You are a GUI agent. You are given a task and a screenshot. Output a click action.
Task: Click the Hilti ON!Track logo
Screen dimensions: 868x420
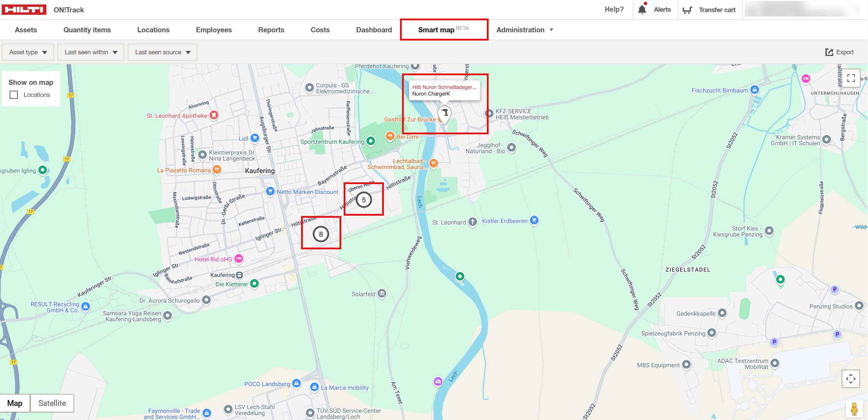click(24, 9)
